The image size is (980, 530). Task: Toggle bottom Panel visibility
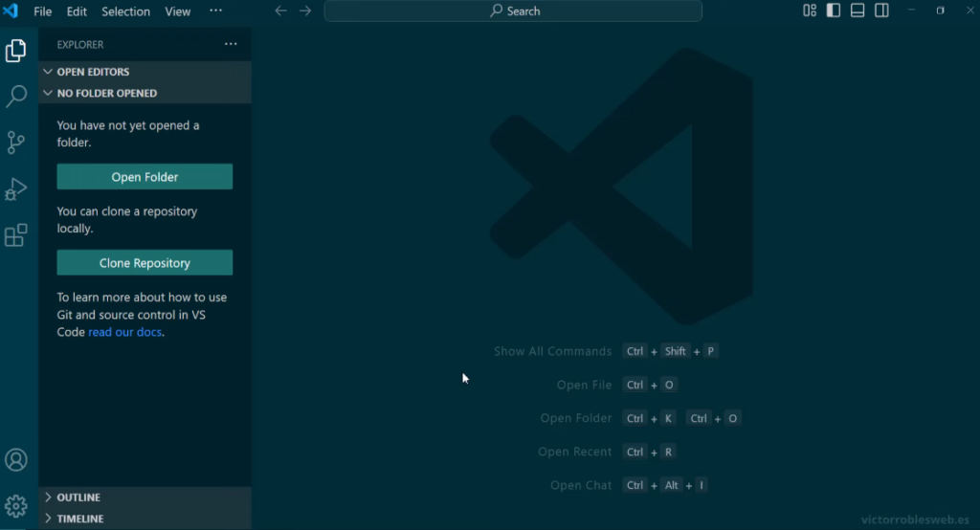point(857,11)
